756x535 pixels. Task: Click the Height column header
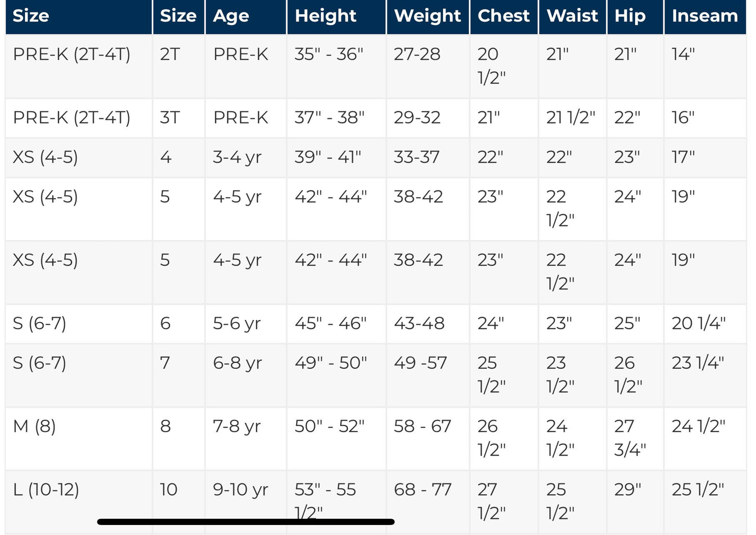coord(325,16)
